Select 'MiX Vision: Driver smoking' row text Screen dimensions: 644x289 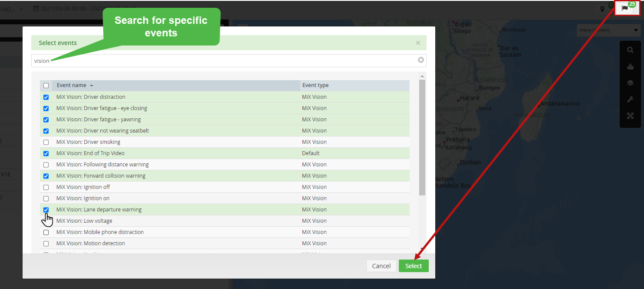(x=88, y=142)
